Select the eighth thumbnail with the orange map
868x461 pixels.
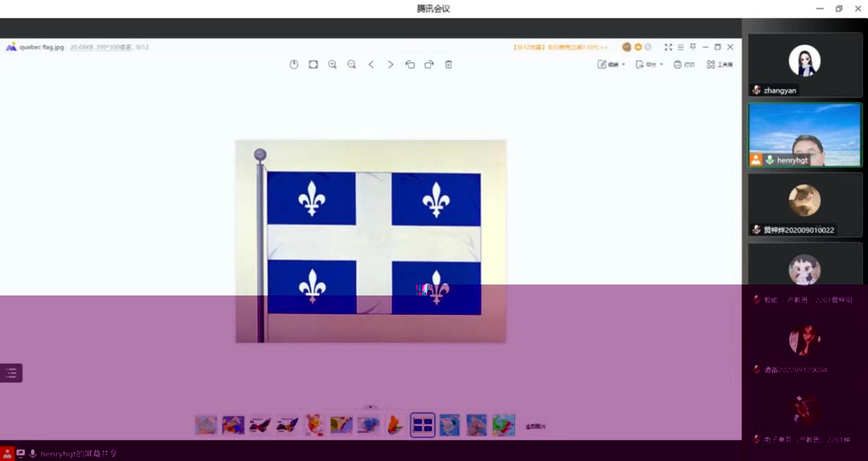click(395, 425)
